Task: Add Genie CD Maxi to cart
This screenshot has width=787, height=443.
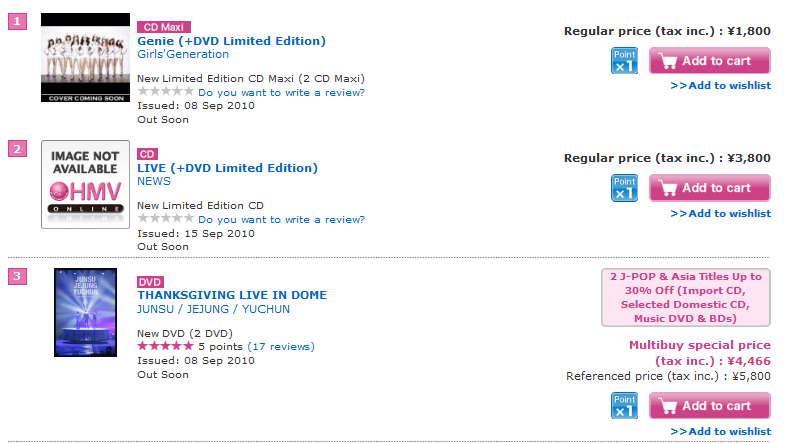Action: tap(709, 61)
